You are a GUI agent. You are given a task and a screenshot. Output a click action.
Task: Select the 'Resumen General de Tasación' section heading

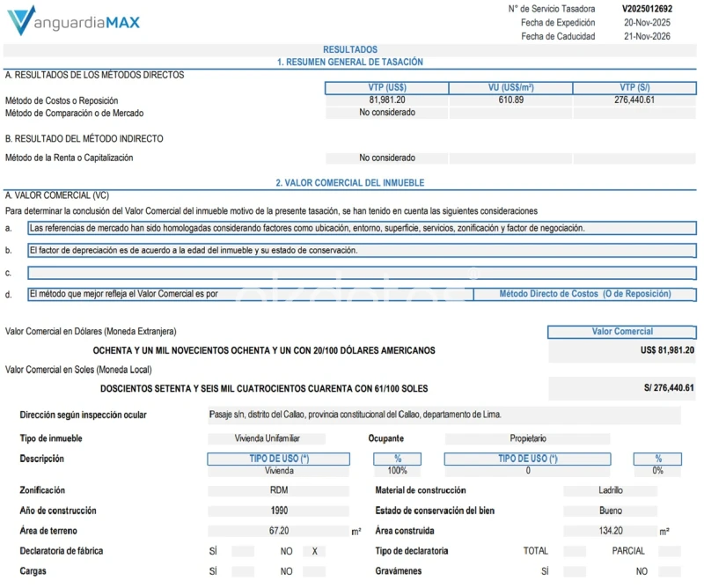click(x=349, y=62)
